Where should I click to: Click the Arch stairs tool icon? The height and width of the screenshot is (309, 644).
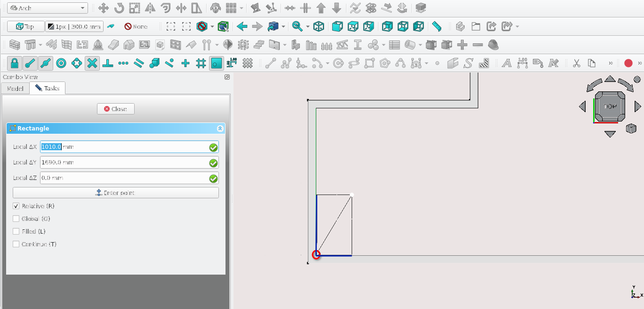click(258, 45)
